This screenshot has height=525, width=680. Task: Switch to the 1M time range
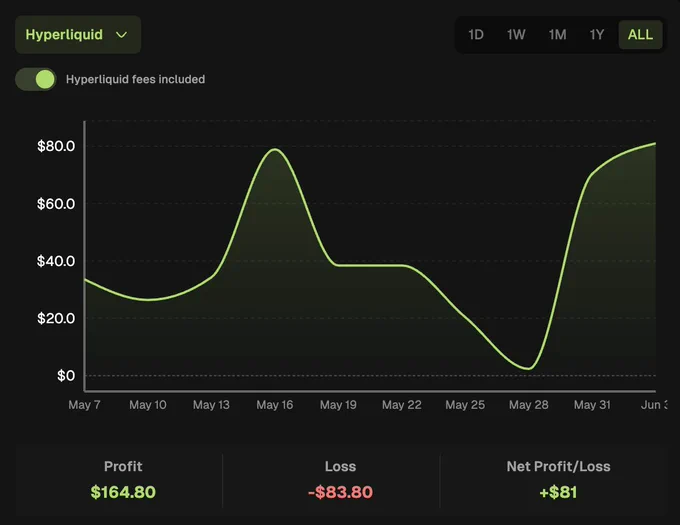[557, 35]
